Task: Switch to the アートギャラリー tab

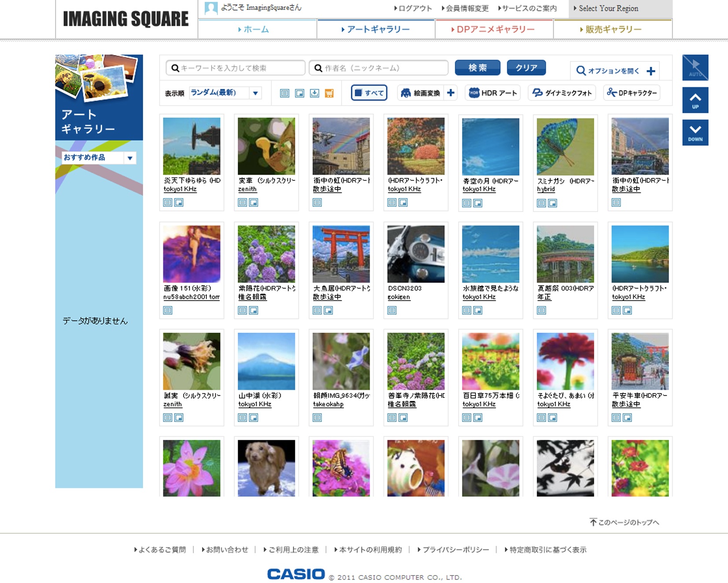Action: 376,29
